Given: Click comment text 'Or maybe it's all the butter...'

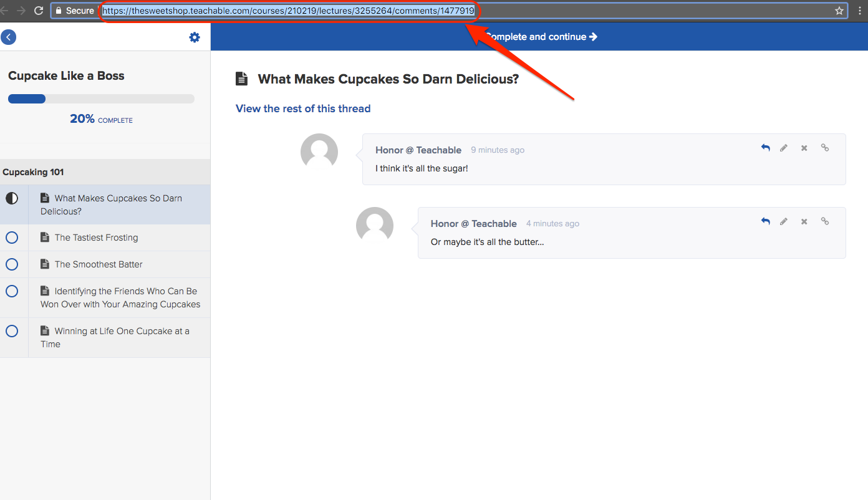Looking at the screenshot, I should [488, 242].
